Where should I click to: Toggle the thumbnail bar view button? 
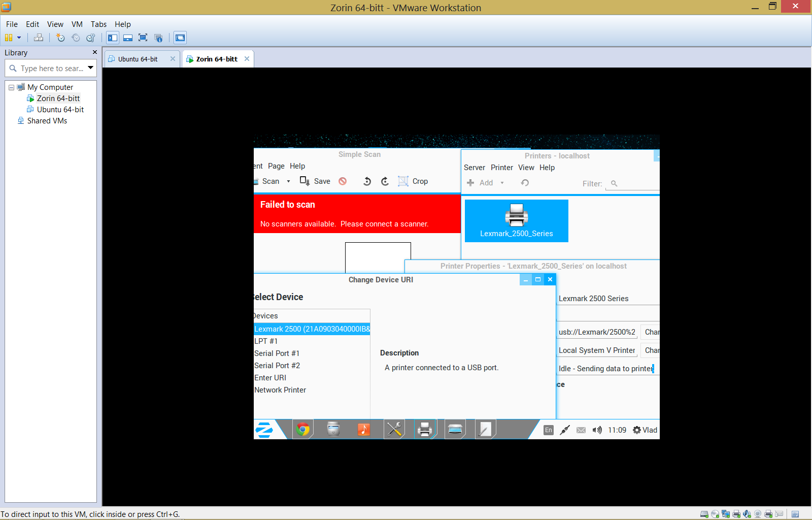click(x=128, y=38)
